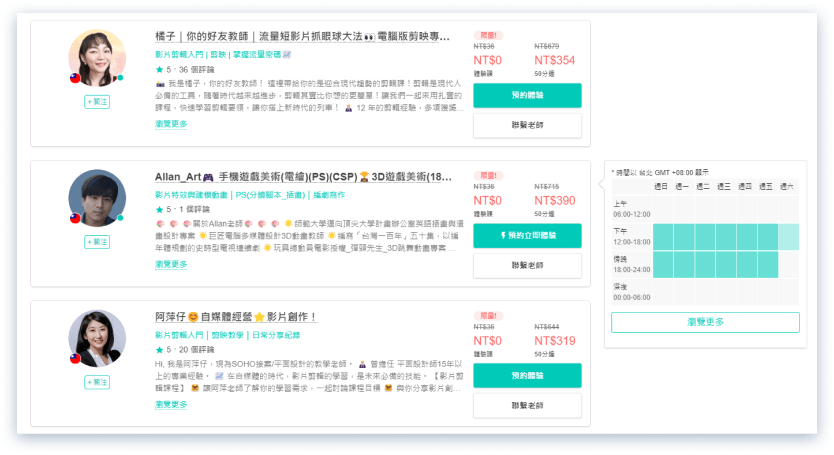Click 預約體驗 button for 橘子
Image resolution: width=834 pixels, height=455 pixels.
(526, 95)
